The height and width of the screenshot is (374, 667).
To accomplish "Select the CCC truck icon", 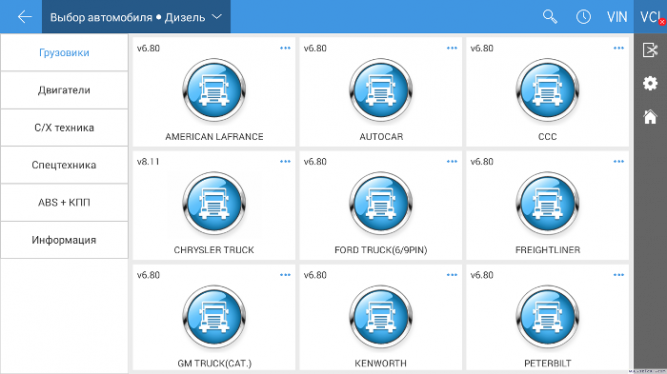I will click(547, 91).
